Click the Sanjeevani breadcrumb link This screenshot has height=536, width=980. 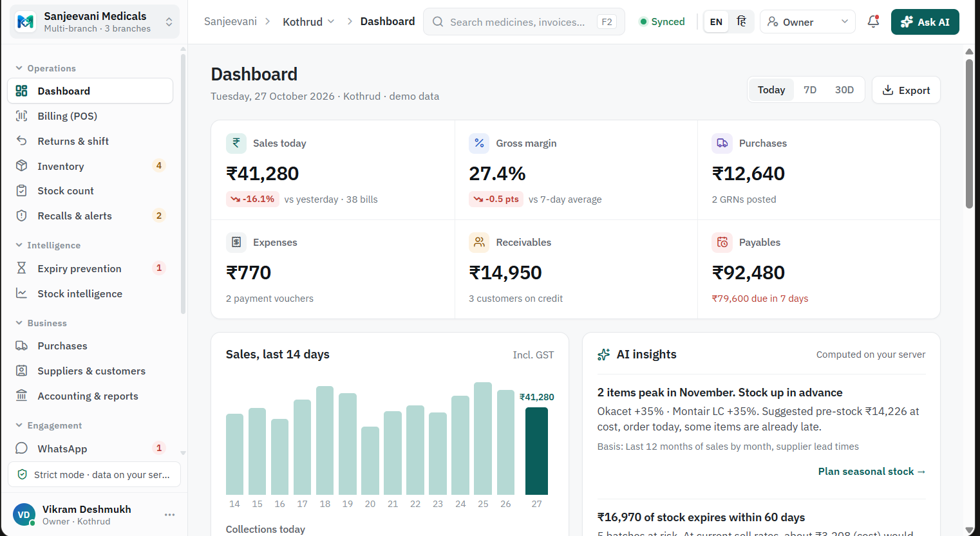231,21
